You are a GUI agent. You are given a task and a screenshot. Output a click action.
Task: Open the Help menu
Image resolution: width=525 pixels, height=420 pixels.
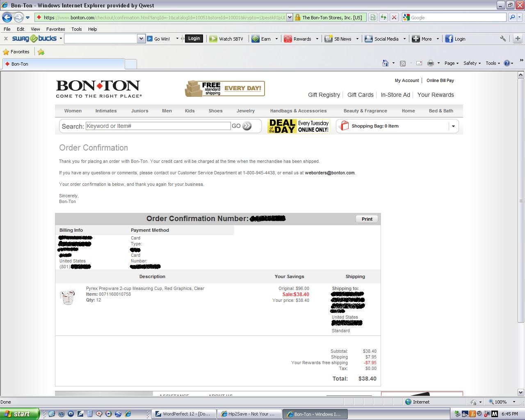(93, 29)
